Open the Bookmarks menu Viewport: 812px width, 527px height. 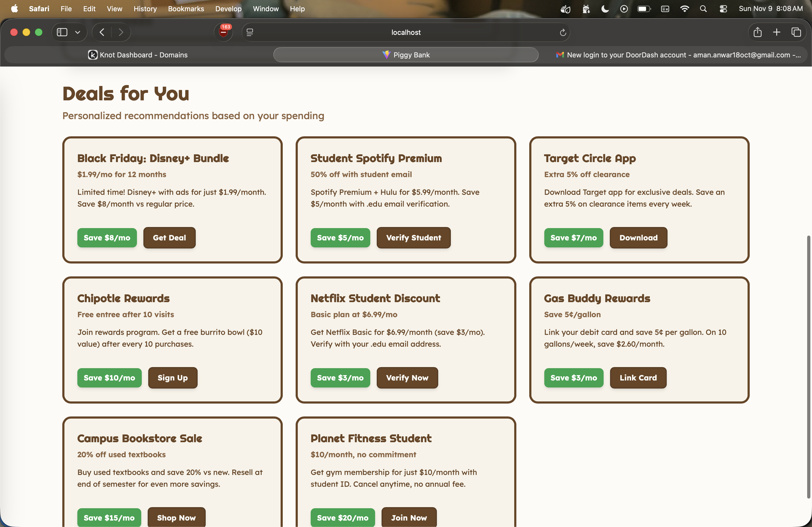(186, 9)
